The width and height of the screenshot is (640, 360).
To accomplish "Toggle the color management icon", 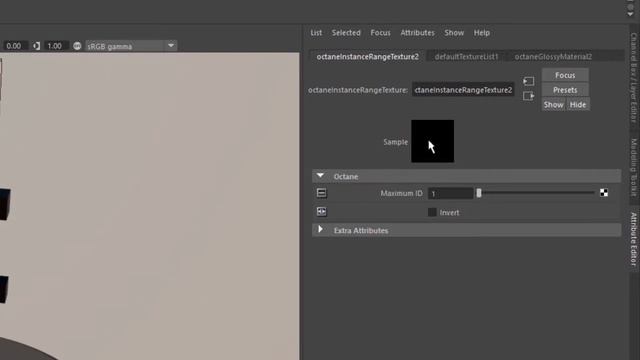I will click(77, 46).
